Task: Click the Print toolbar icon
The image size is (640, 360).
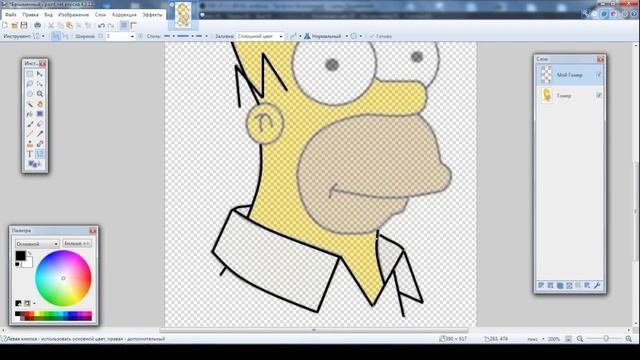Action: coord(37,25)
